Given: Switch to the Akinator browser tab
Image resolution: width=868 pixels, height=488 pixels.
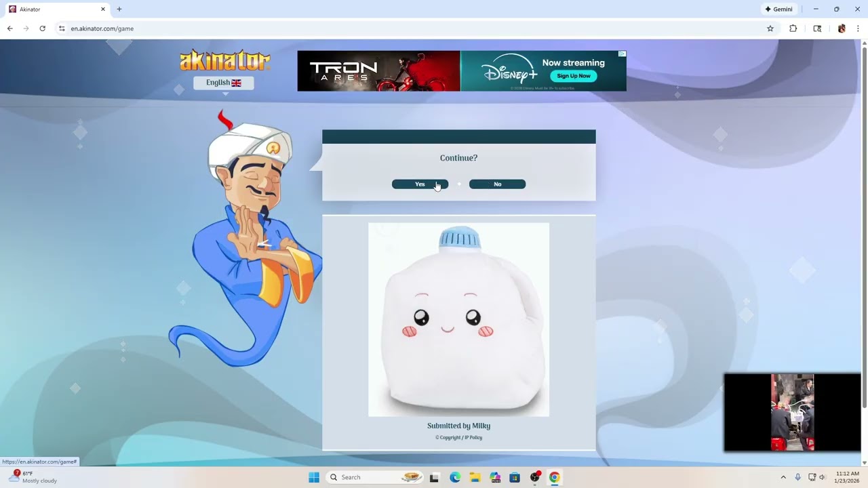Looking at the screenshot, I should (58, 9).
